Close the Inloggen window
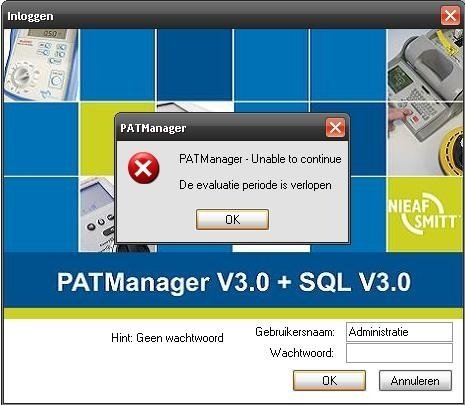Viewport: 465px width, 405px height. pyautogui.click(x=450, y=16)
